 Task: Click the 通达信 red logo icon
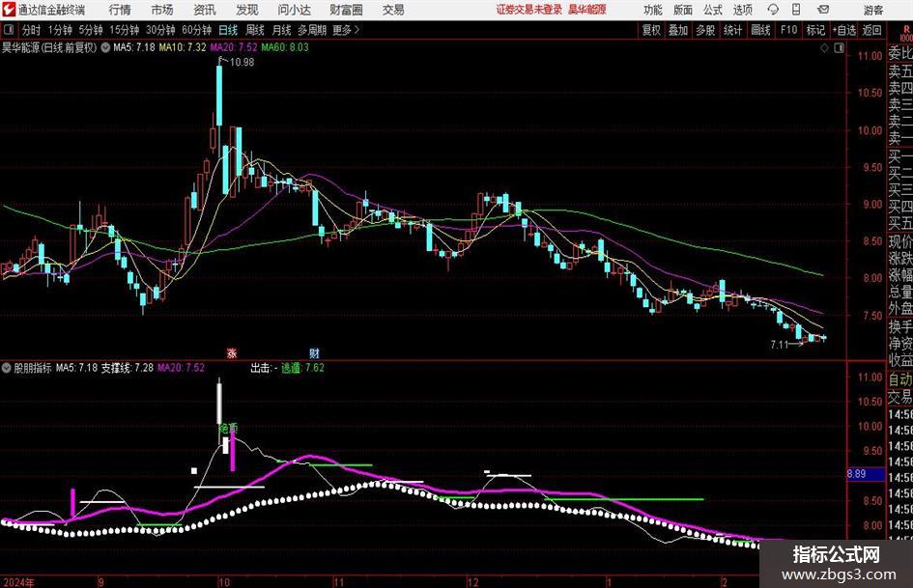(9, 10)
